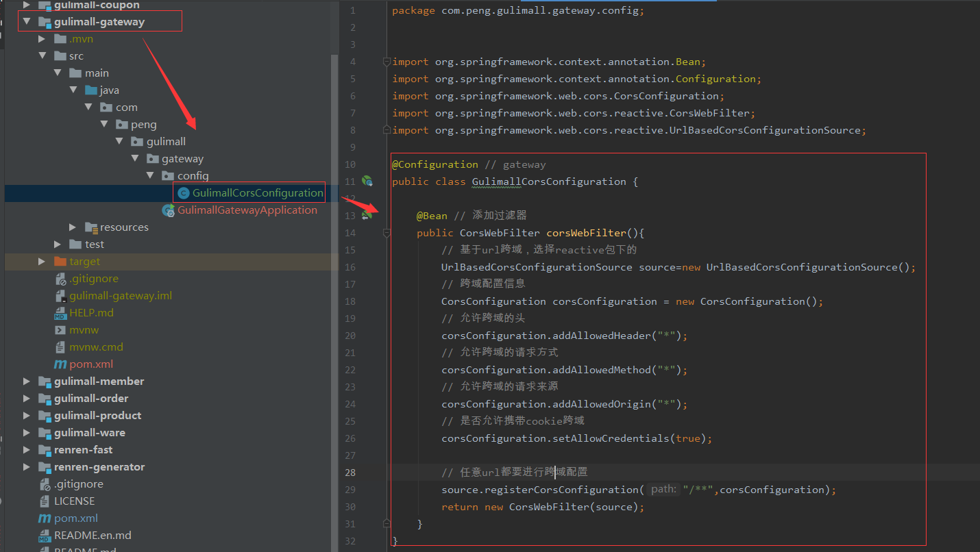
Task: Collapse the config package
Action: (x=150, y=175)
